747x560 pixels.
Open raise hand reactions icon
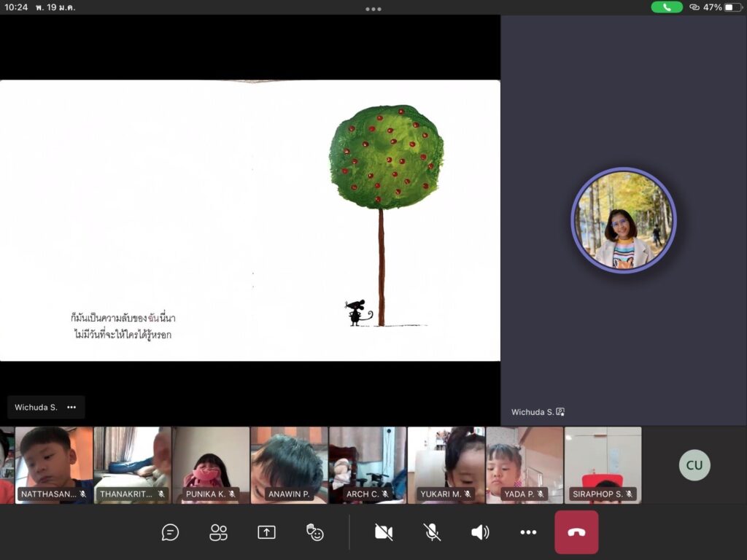[315, 532]
